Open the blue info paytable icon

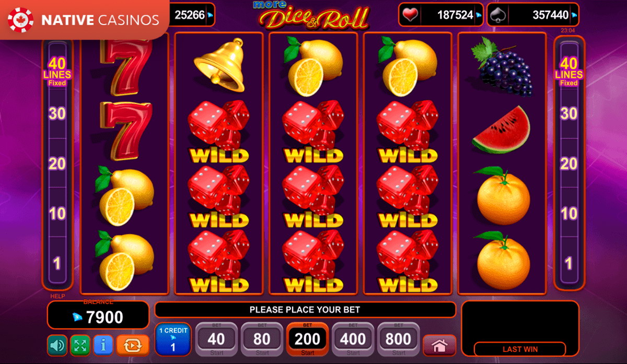click(103, 345)
